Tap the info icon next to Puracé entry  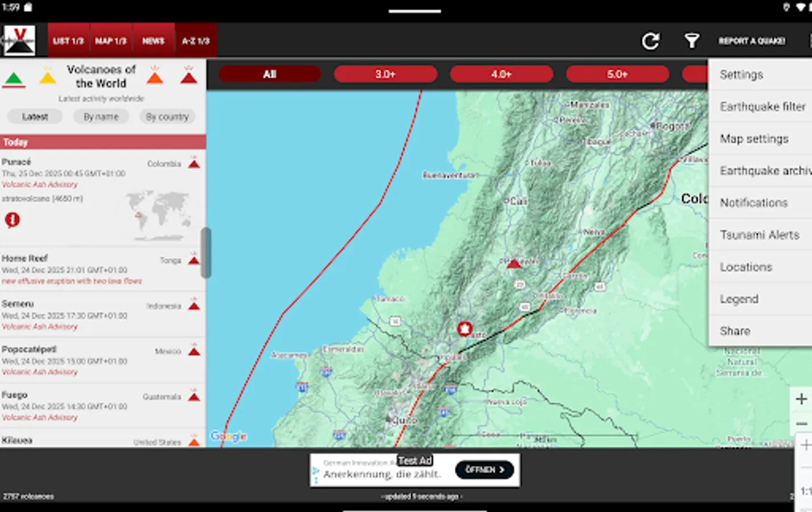(x=13, y=220)
